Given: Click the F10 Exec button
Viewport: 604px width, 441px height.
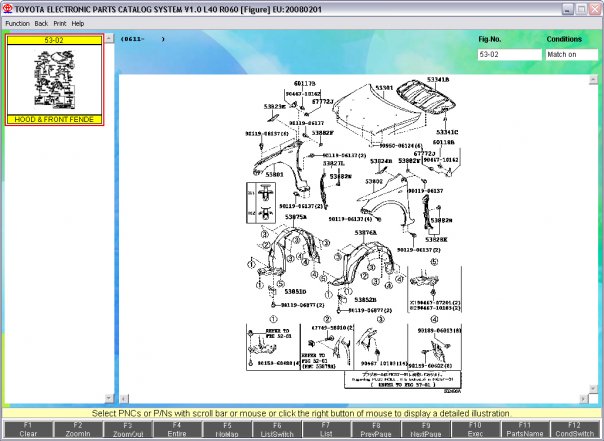Looking at the screenshot, I should tap(478, 430).
